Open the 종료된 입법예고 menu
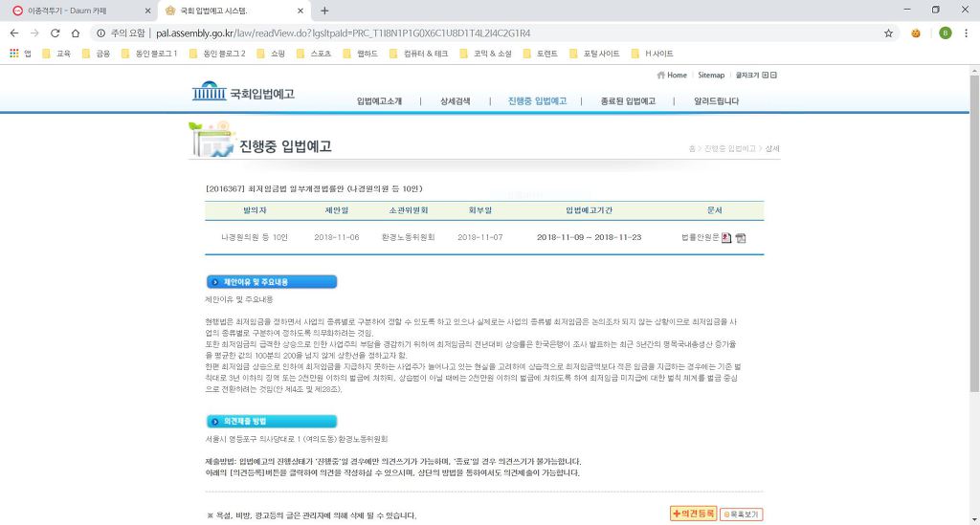The width and height of the screenshot is (980, 525). point(628,101)
